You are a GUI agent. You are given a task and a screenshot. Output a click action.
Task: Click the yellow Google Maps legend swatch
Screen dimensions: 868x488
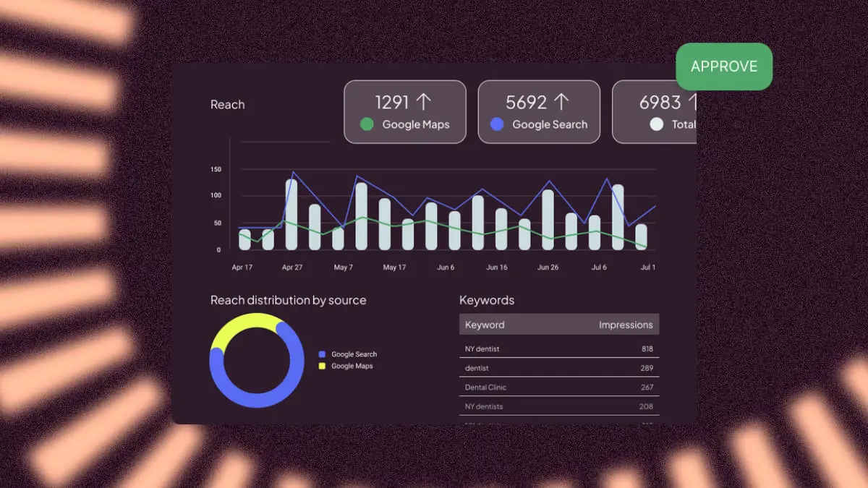point(322,366)
